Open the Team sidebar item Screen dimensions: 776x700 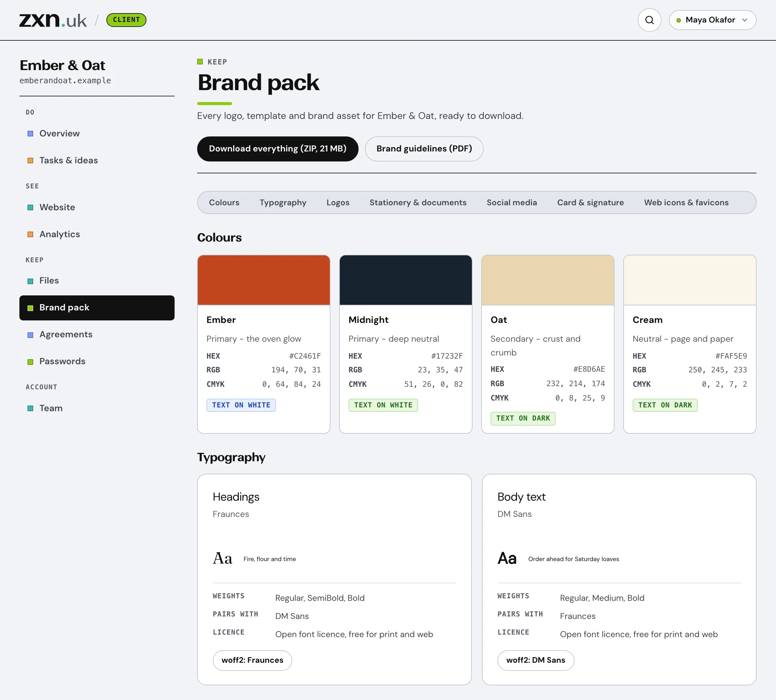click(x=97, y=408)
